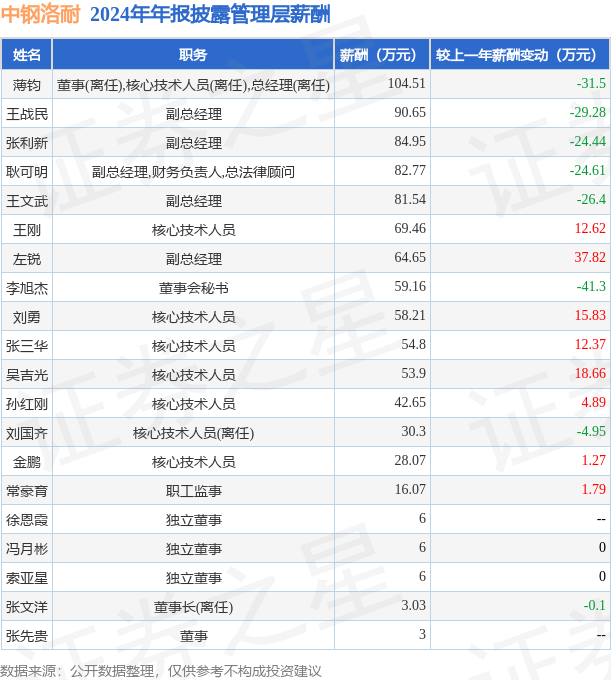Viewport: 611px width, 680px height.
Task: Click the 核心技术人员(离任) position cell
Action: click(x=193, y=434)
